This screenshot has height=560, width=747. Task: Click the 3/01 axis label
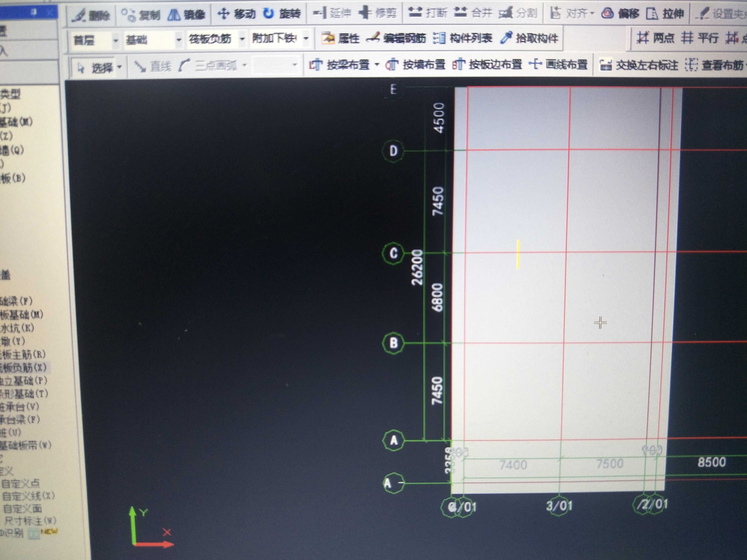pyautogui.click(x=559, y=506)
